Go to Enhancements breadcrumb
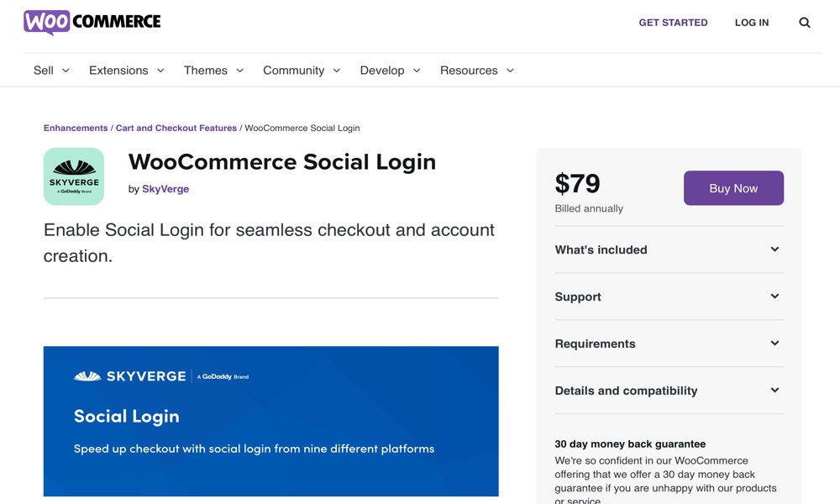Screen dimensions: 840x504 coord(76,128)
